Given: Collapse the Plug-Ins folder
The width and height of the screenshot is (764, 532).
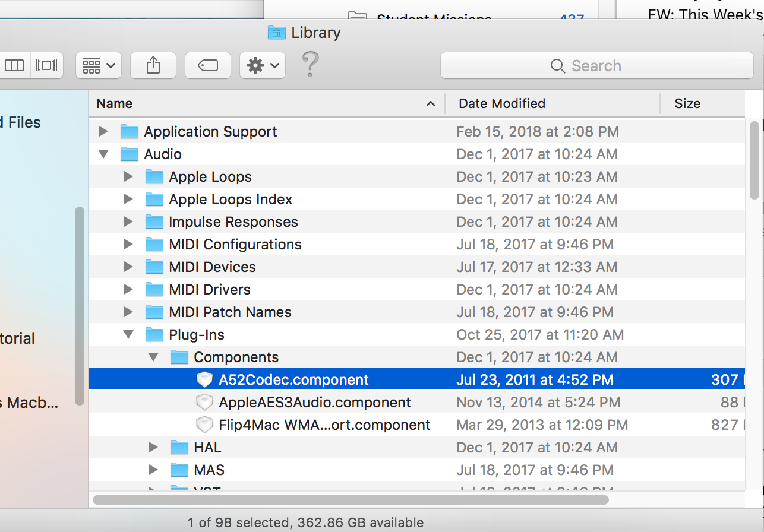Looking at the screenshot, I should pos(128,334).
